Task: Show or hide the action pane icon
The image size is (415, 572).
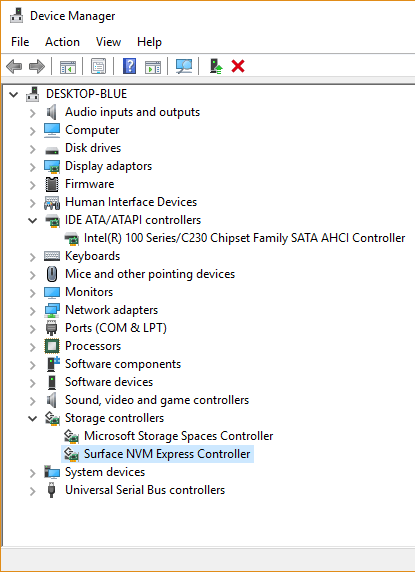Action: pos(153,67)
